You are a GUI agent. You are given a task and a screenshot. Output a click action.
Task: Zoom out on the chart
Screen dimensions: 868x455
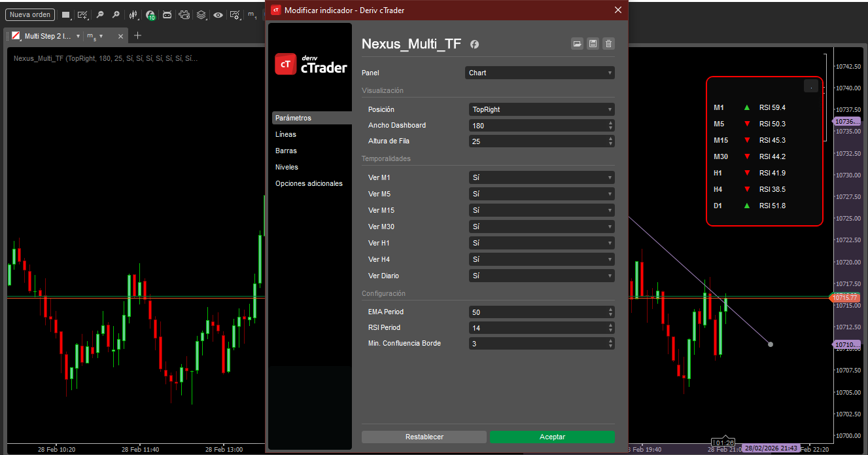tap(100, 14)
